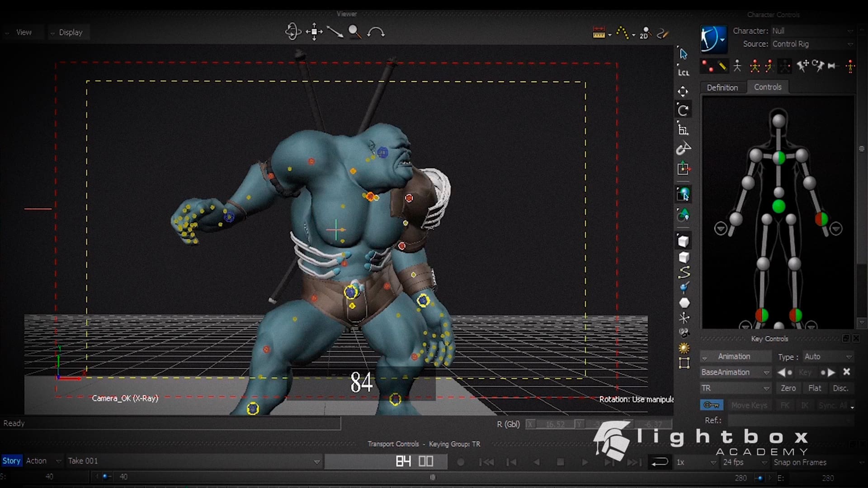Screen dimensions: 868x488
Task: Click the keyframe key icon in Key Controls
Action: [712, 405]
